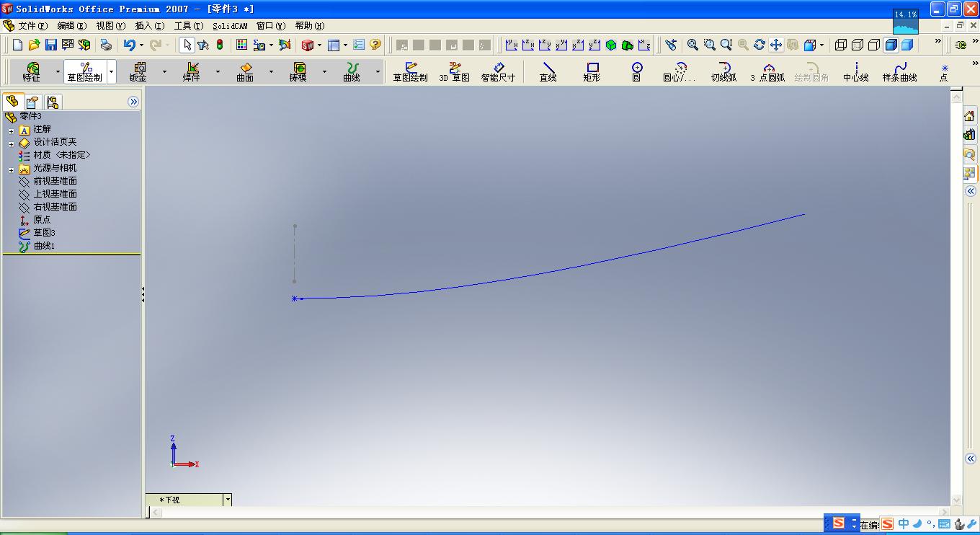Open the Weldments (焊件) toolbar group
This screenshot has width=980, height=535.
click(191, 72)
